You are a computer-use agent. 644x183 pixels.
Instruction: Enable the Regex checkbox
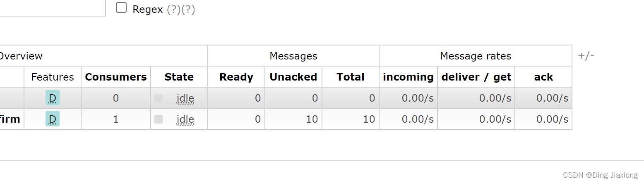click(121, 8)
